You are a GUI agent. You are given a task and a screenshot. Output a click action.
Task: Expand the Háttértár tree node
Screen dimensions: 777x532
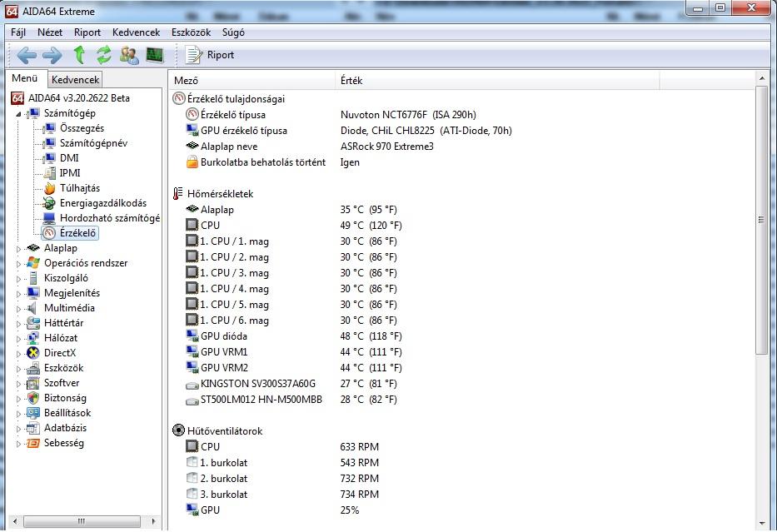[x=18, y=324]
